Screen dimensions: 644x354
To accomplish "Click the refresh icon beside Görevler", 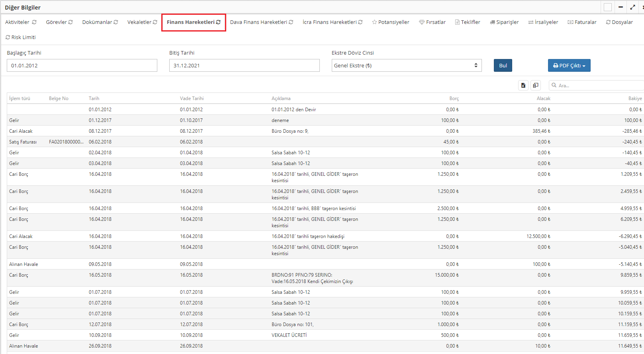I will (x=70, y=22).
